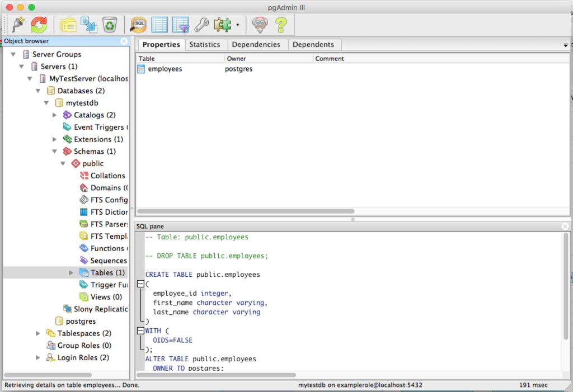Expand the Tables (1) node
The image size is (573, 392).
(x=71, y=272)
